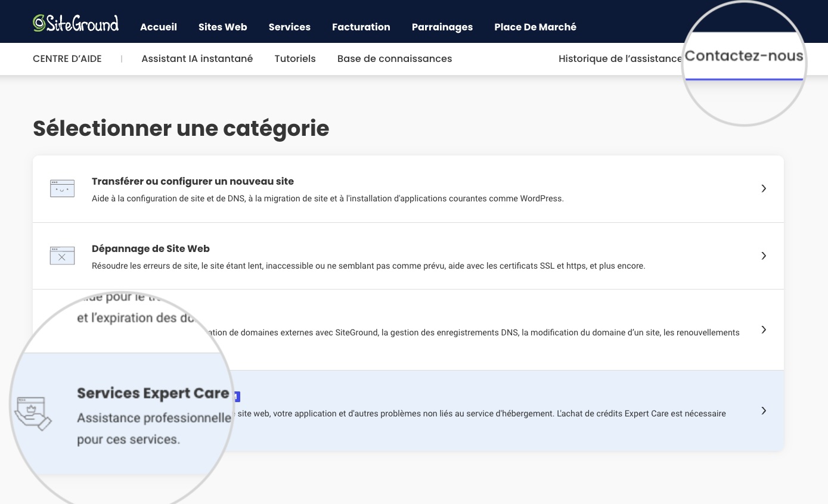
Task: Switch to the Tutoriels tab
Action: point(295,58)
